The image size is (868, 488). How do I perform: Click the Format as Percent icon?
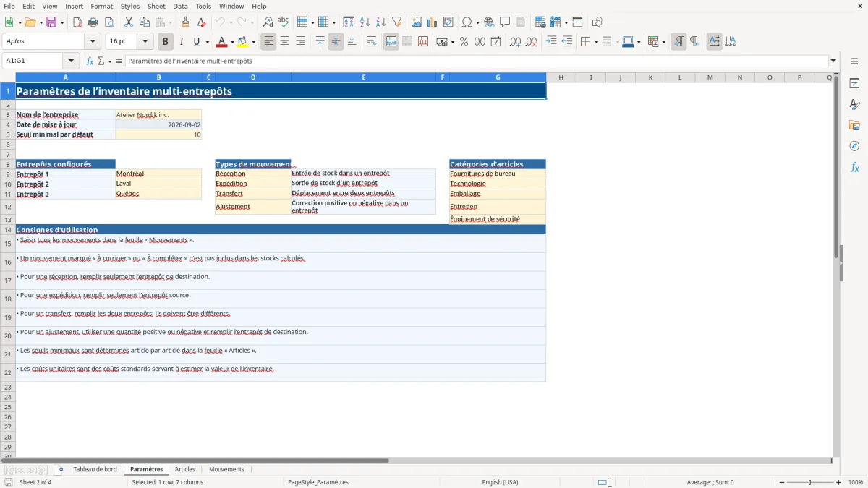[464, 42]
